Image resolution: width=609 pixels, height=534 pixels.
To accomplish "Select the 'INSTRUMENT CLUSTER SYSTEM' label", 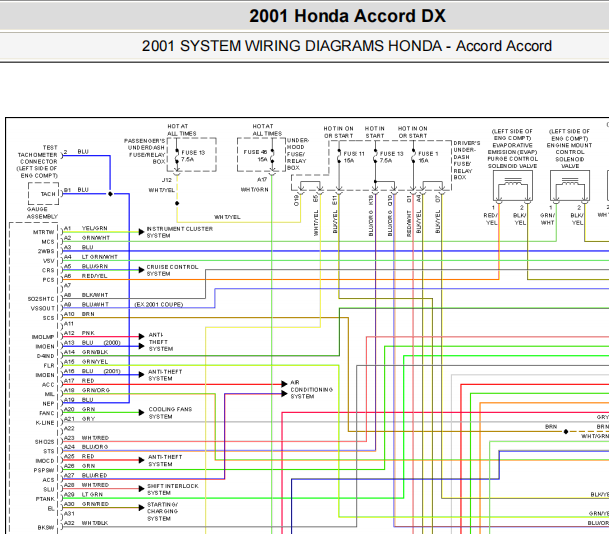I will (x=179, y=232).
